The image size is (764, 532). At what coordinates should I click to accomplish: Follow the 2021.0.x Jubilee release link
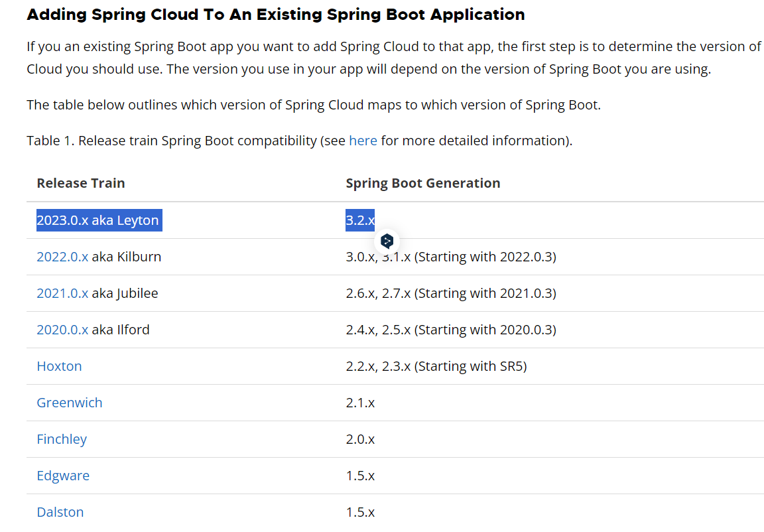pos(62,293)
